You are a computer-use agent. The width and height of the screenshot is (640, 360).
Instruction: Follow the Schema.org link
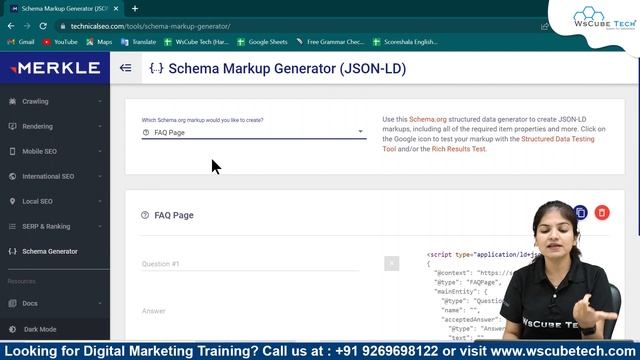[x=428, y=119]
